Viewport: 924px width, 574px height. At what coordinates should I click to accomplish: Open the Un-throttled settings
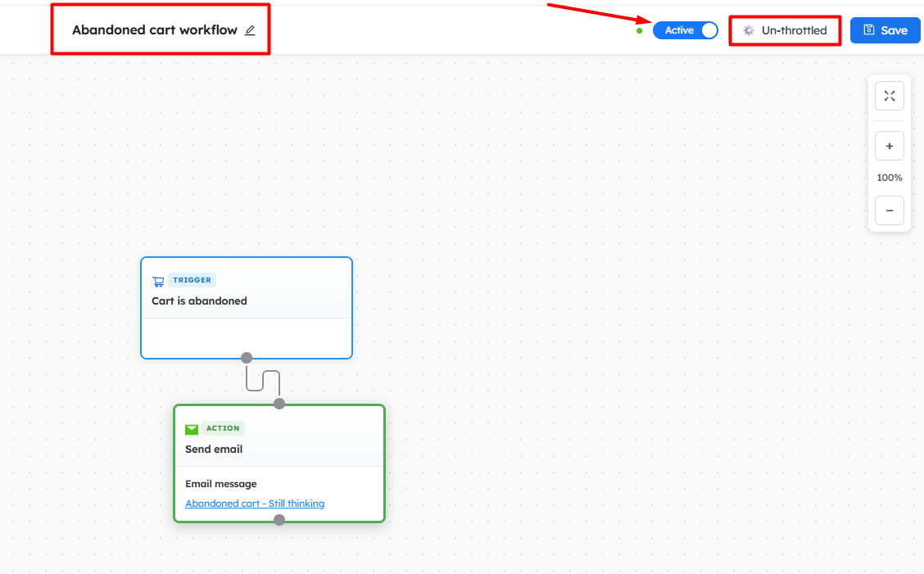pos(785,30)
